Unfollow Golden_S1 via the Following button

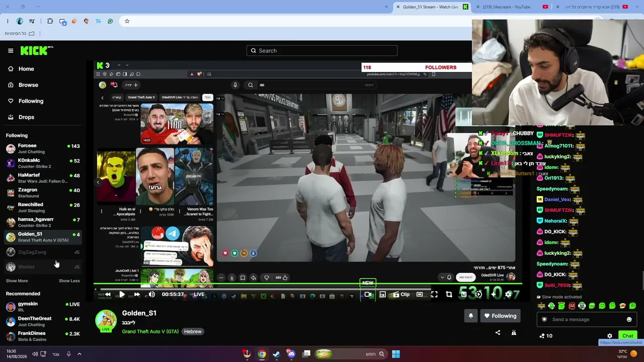(500, 316)
